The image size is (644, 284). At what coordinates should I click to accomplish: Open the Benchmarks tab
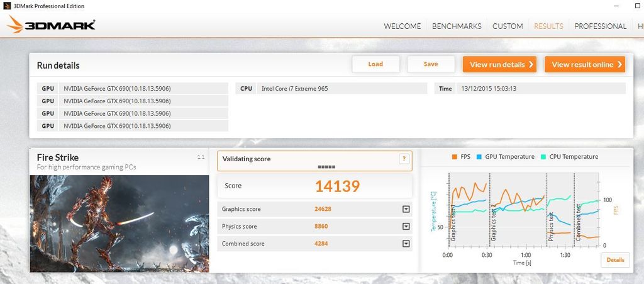457,26
